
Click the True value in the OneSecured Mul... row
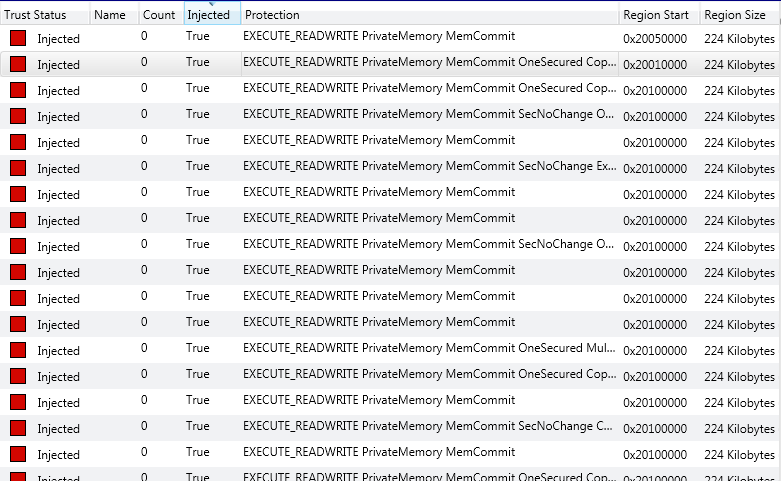click(198, 348)
